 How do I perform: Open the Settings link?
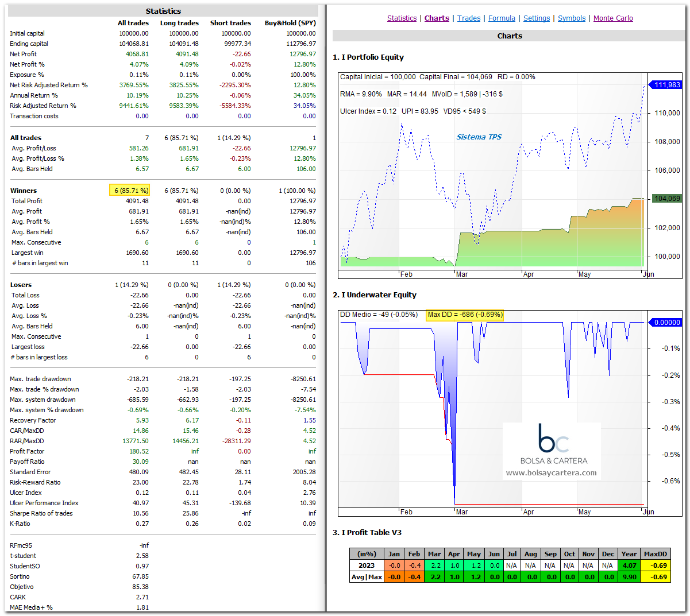[537, 18]
